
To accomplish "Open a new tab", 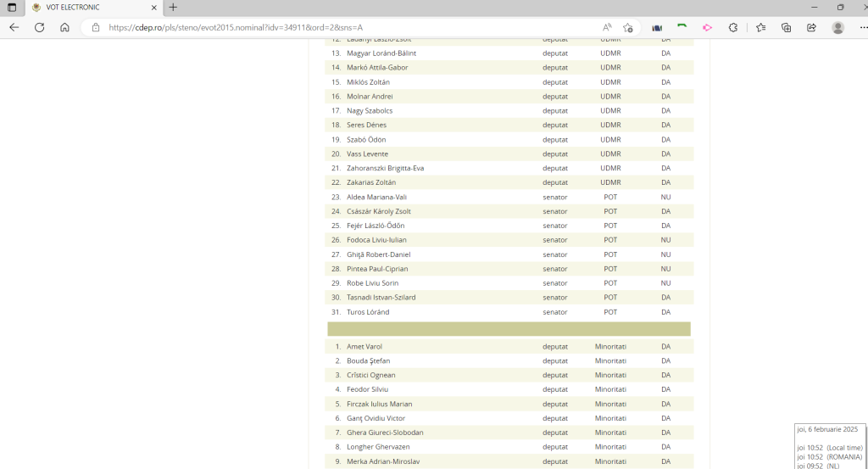I will point(173,7).
